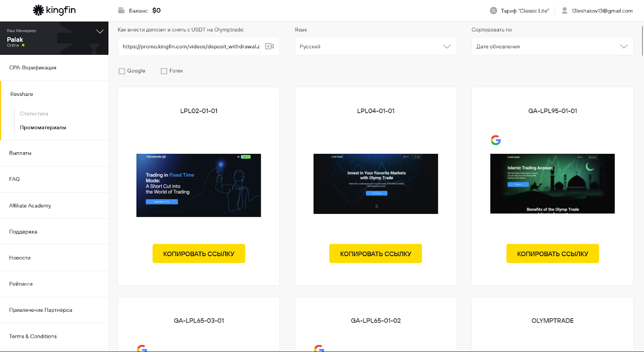Click the 13leshakov13@gmail.com account link
This screenshot has height=352, width=644.
pyautogui.click(x=602, y=11)
